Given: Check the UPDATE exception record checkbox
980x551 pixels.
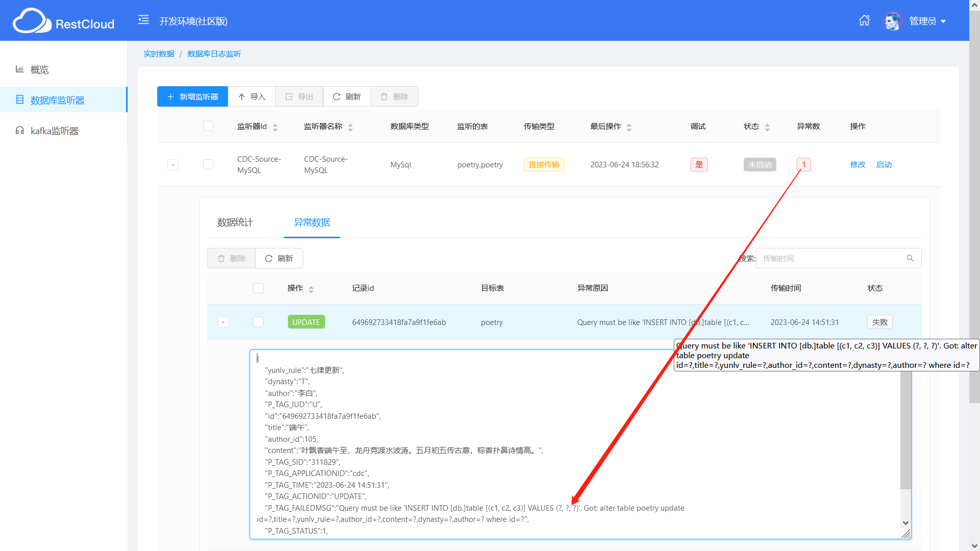Looking at the screenshot, I should 258,322.
